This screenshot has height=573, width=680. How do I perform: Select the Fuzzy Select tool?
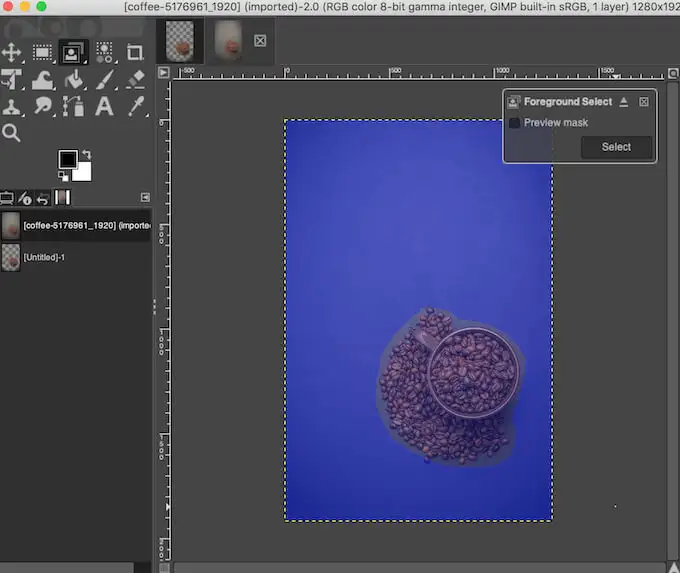coord(105,52)
